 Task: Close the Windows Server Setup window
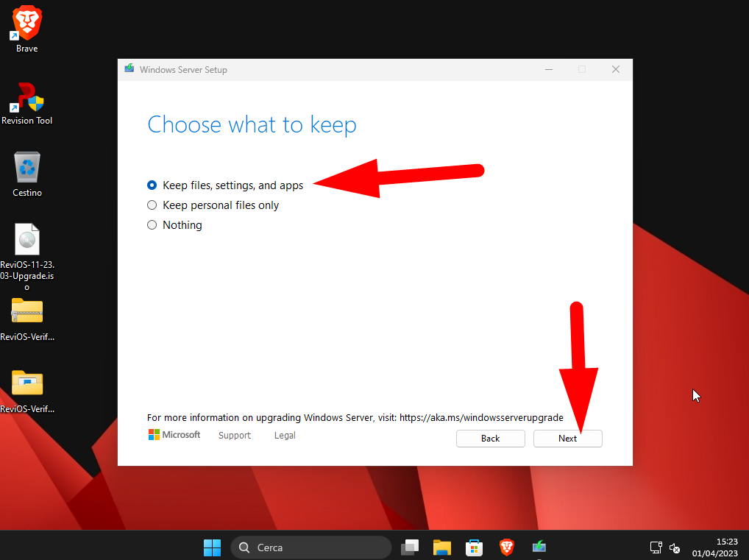(x=616, y=70)
